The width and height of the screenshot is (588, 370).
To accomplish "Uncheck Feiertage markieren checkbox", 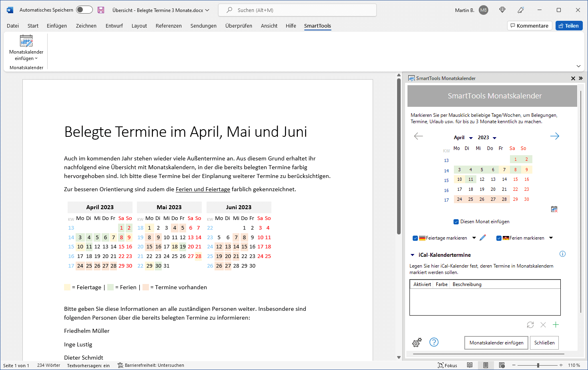I will coord(415,238).
